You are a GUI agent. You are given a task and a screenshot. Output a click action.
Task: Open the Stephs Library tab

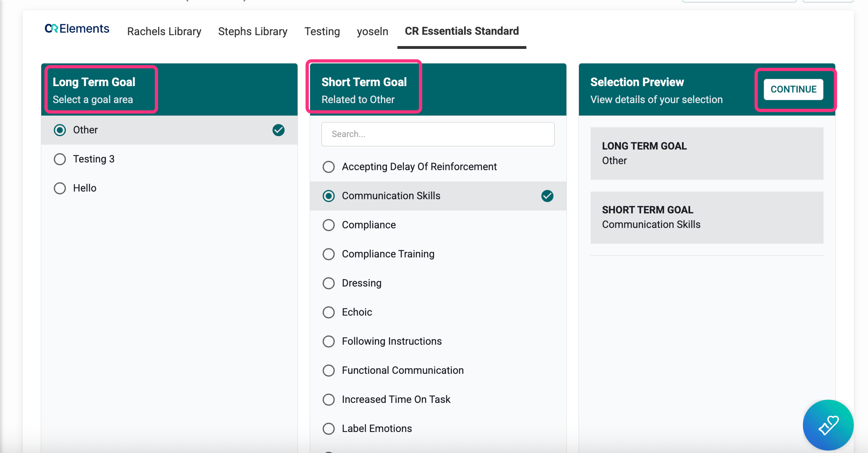click(253, 31)
